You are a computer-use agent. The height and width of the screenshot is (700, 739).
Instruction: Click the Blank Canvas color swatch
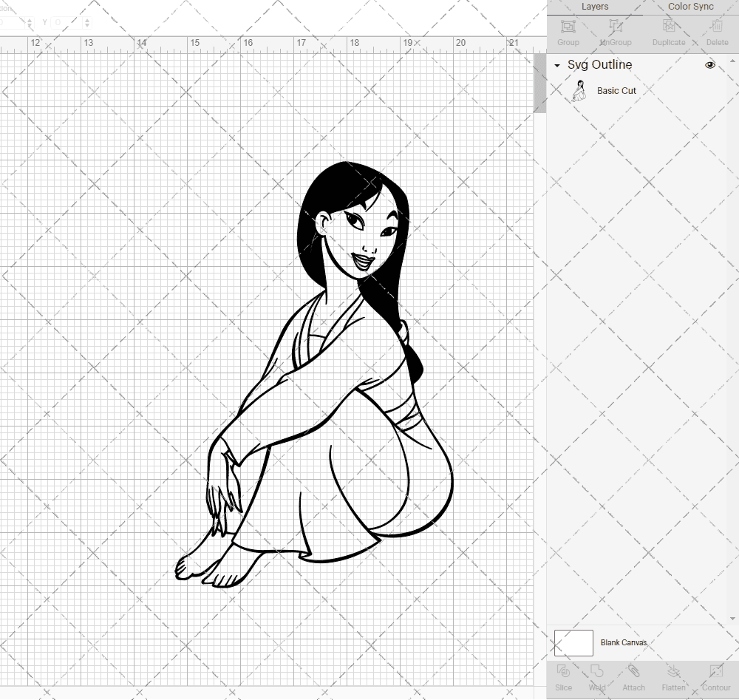click(x=573, y=642)
